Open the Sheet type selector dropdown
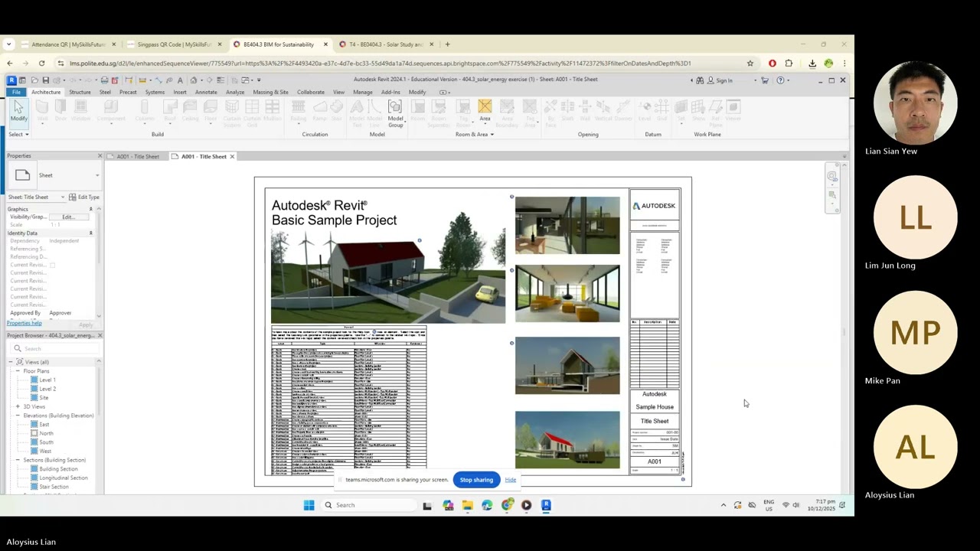The height and width of the screenshot is (551, 980). click(97, 175)
